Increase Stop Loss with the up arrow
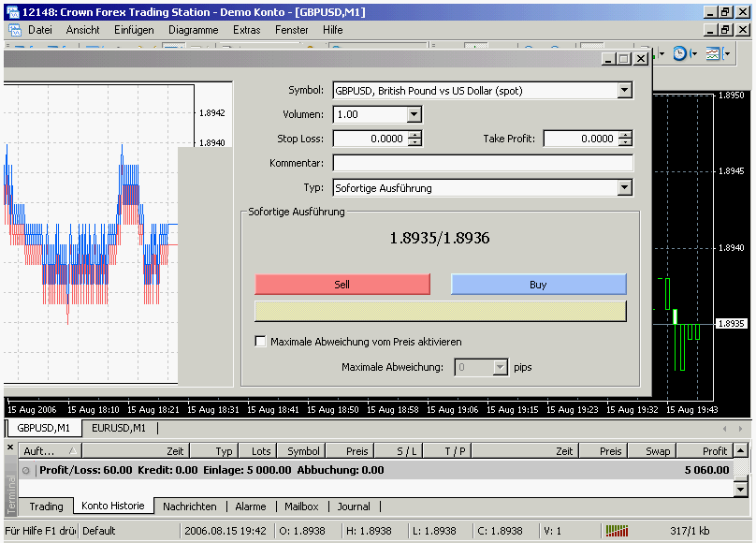 (x=414, y=134)
